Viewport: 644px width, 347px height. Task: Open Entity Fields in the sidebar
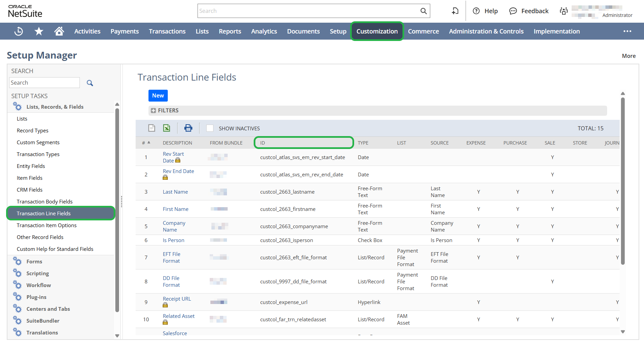(31, 166)
